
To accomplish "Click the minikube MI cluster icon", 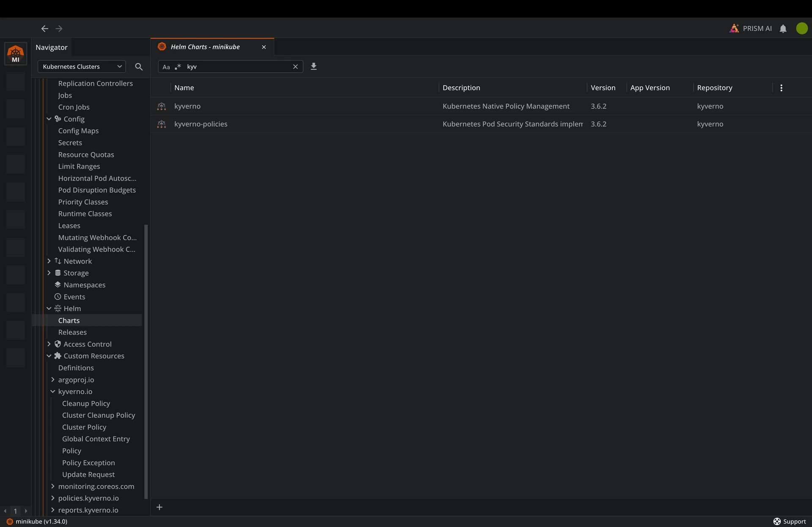I will [16, 54].
